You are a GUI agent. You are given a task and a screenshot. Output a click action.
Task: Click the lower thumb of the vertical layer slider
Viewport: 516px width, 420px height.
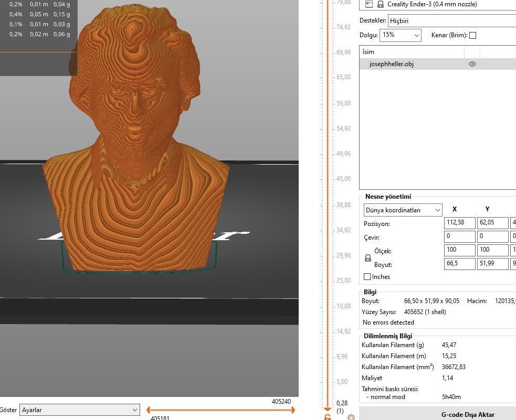coord(328,409)
